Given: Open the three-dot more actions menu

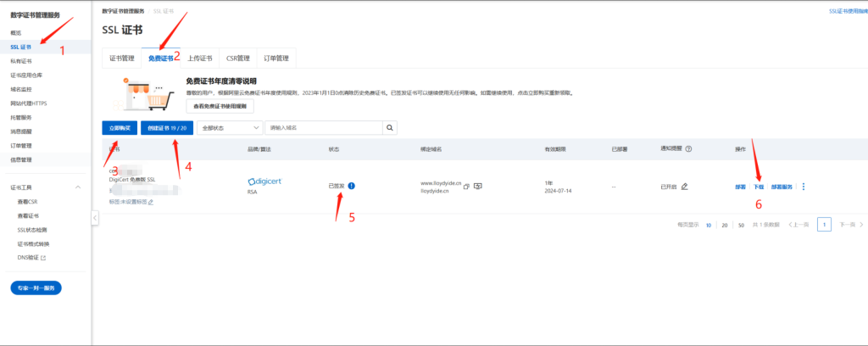Looking at the screenshot, I should point(804,187).
